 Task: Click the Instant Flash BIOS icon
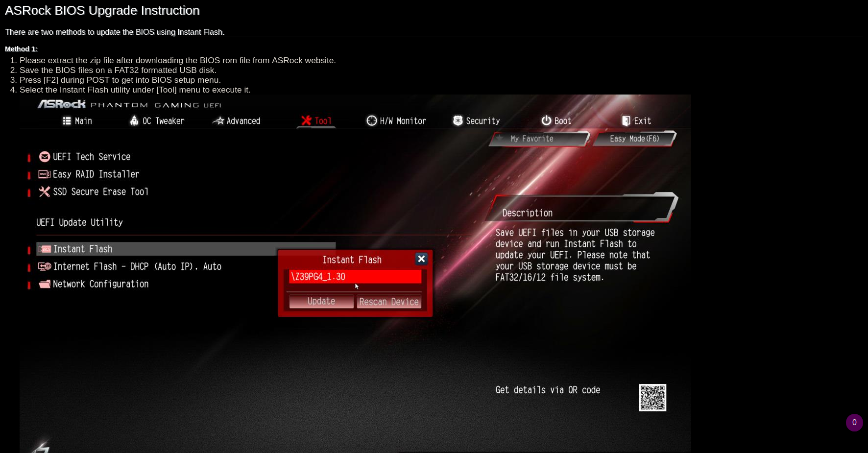[45, 249]
